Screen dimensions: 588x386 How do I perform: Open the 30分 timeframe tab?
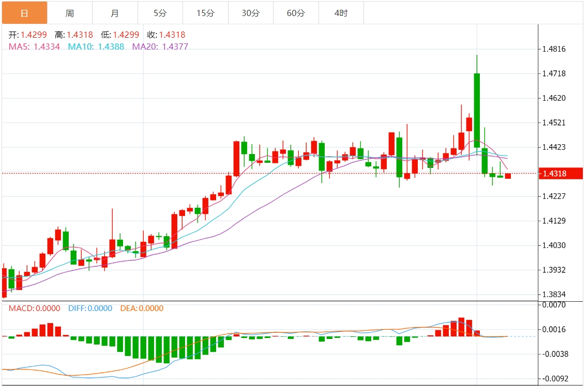click(x=251, y=13)
